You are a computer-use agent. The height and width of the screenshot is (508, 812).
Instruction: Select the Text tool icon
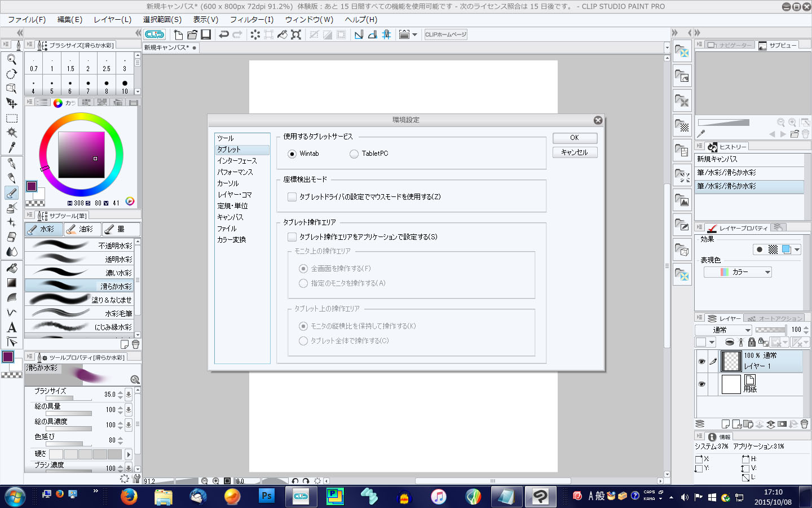tap(11, 327)
